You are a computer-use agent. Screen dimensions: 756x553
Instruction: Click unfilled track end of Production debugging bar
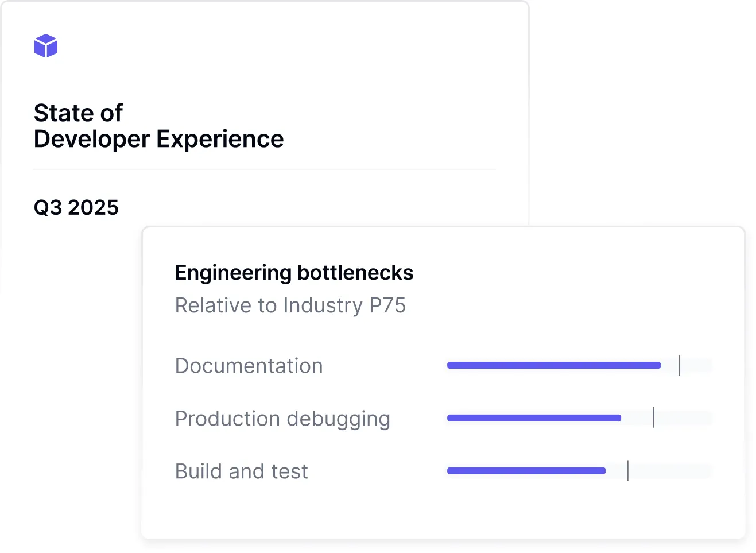[684, 418]
